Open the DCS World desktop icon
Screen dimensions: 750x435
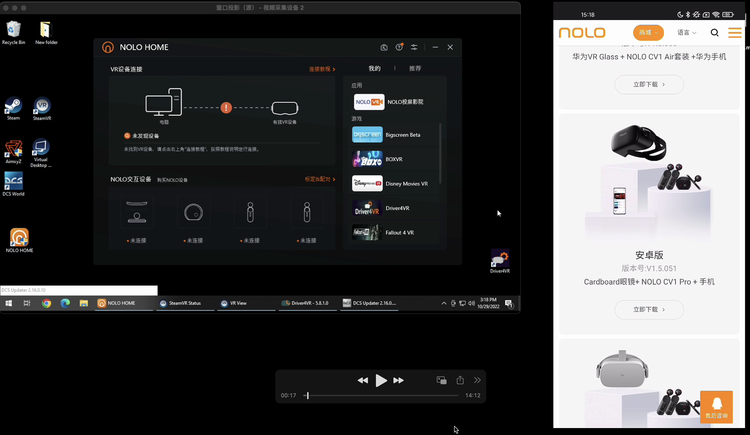coord(14,183)
